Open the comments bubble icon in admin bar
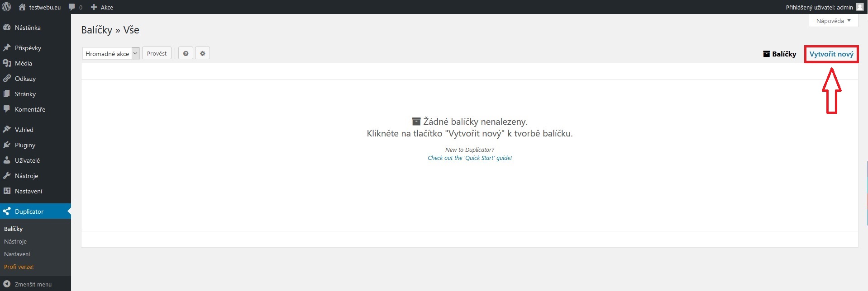Screen dimensions: 868x291 click(x=72, y=7)
